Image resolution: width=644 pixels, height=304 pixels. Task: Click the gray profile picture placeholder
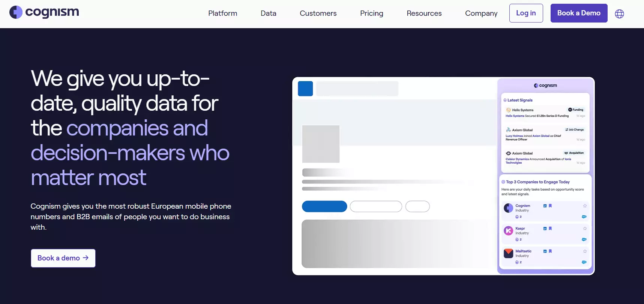[x=321, y=144]
